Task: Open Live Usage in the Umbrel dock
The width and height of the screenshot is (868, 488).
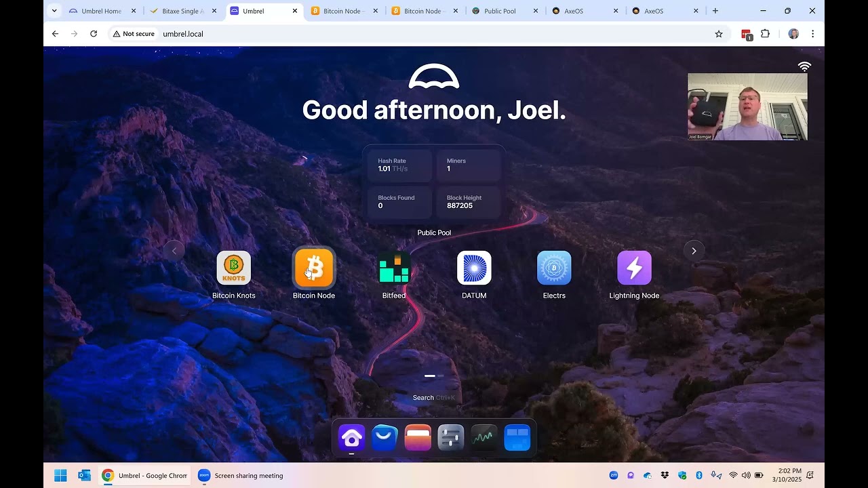Action: (x=484, y=438)
